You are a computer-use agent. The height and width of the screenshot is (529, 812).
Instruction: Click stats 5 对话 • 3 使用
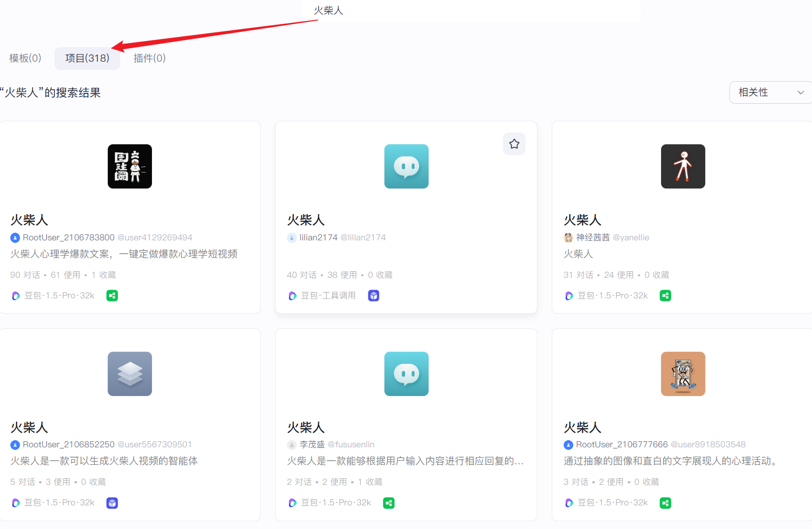click(57, 482)
